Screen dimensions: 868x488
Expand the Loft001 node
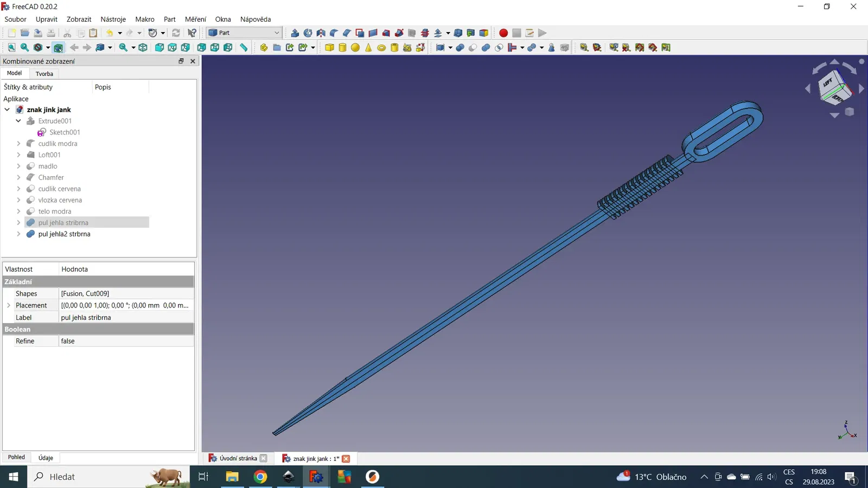[x=18, y=155]
